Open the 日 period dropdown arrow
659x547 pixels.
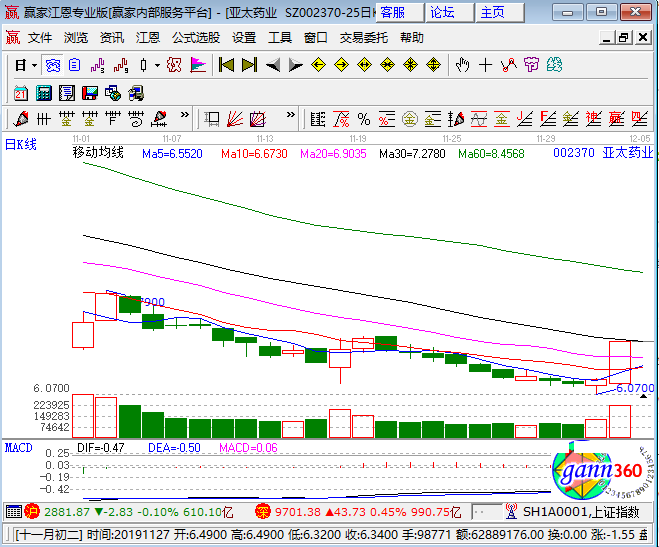coord(33,65)
